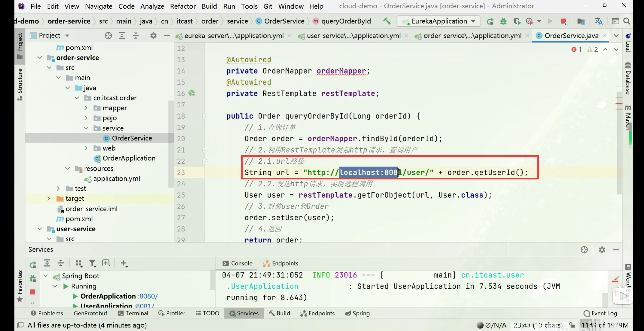Click the Services filter funnel icon
644x331 pixels.
(92, 263)
